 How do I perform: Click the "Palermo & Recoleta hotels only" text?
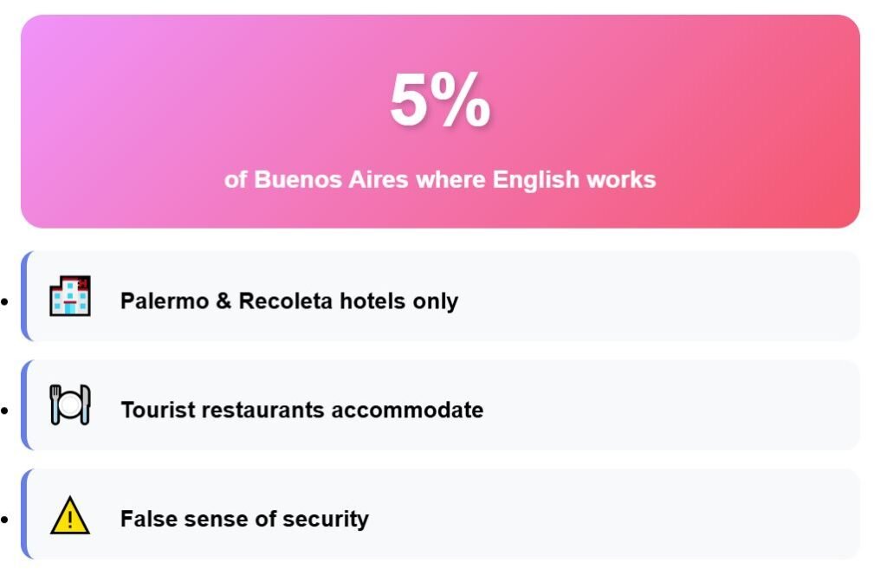[289, 301]
